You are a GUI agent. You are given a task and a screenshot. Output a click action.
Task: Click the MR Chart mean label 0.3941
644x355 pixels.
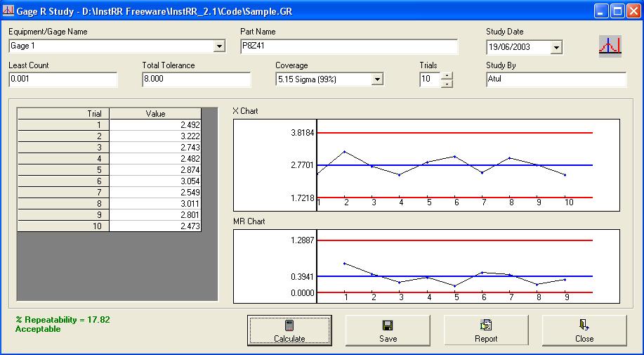click(x=302, y=276)
